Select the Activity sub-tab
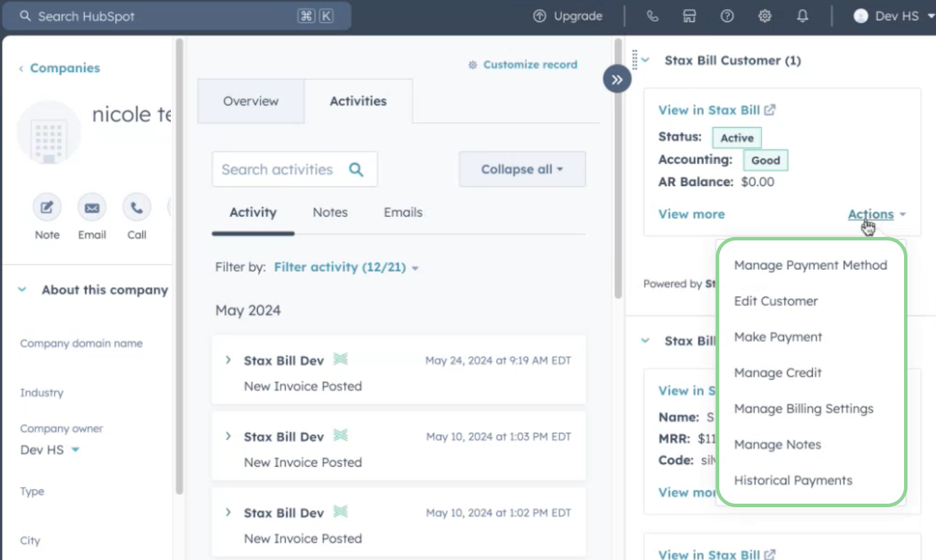The height and width of the screenshot is (560, 936). 253,213
